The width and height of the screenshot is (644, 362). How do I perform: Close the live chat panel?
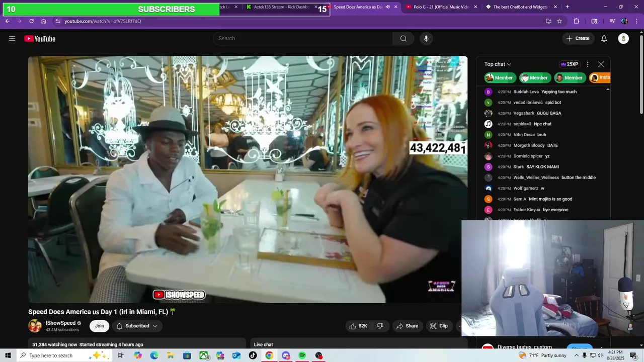[x=601, y=64]
